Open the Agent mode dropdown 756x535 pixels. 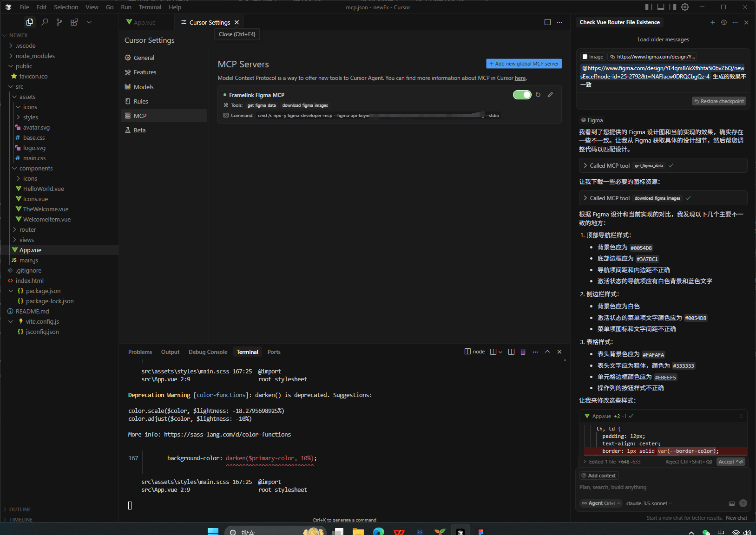coord(601,503)
